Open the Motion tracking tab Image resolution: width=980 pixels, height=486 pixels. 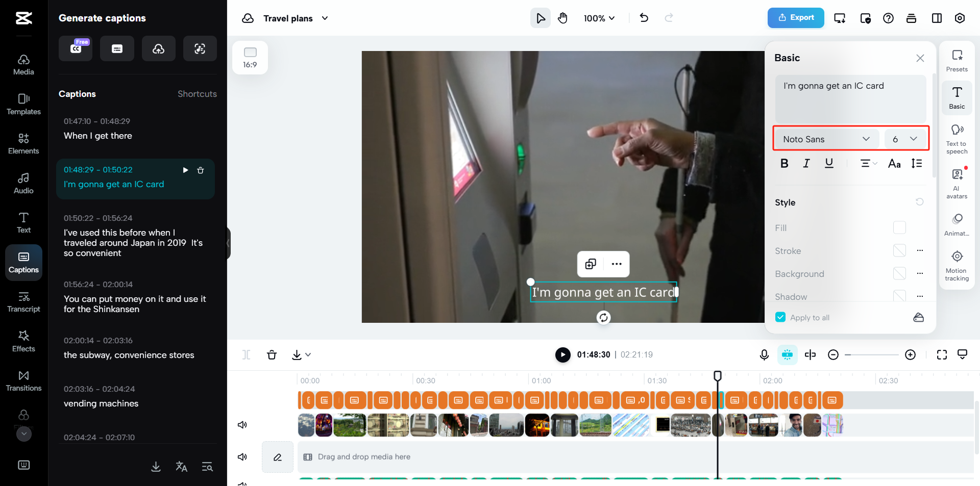(957, 266)
